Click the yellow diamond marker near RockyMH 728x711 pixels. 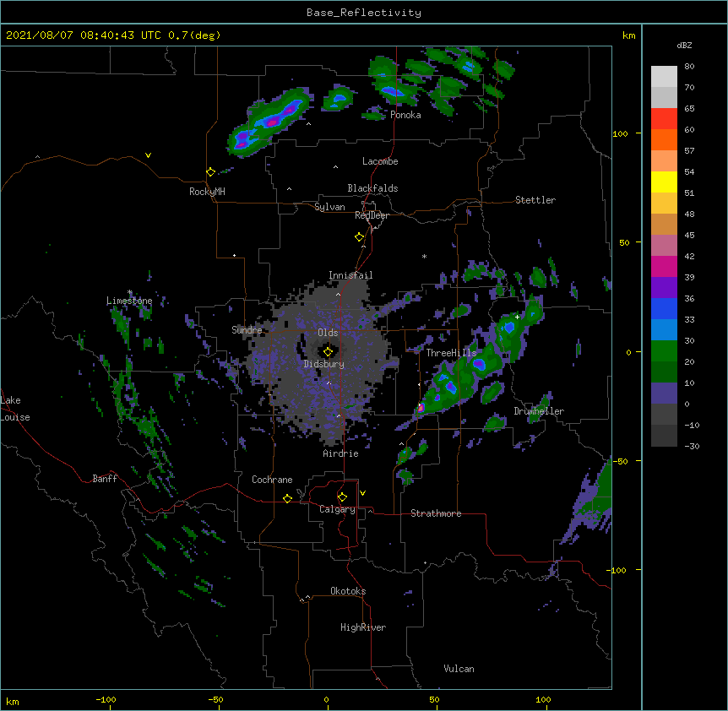[211, 172]
